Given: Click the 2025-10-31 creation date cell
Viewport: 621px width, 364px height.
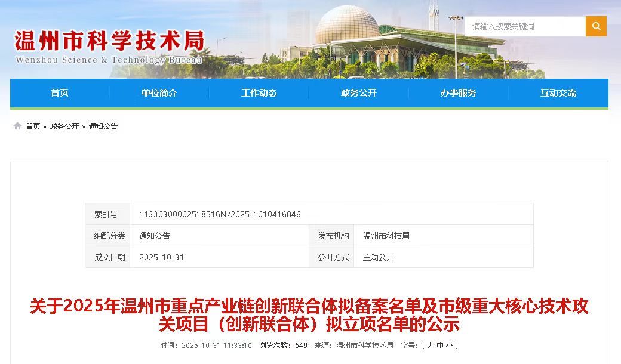Looking at the screenshot, I should pyautogui.click(x=162, y=257).
